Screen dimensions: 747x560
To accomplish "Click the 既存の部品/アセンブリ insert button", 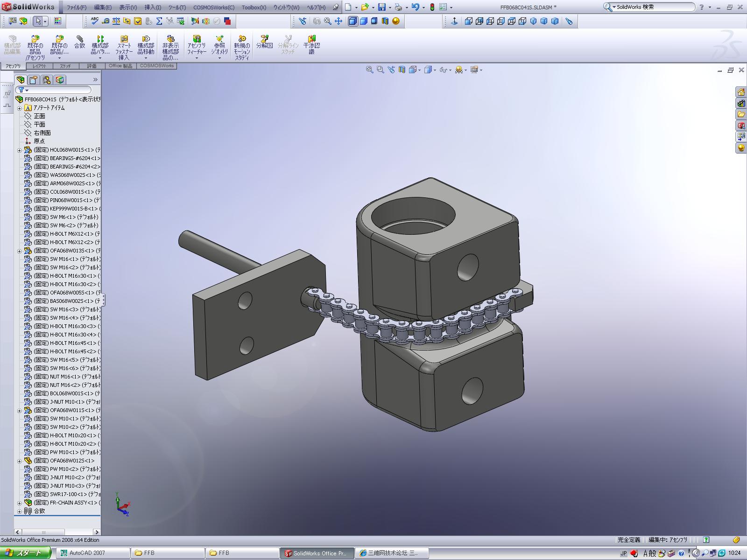I will [x=35, y=48].
